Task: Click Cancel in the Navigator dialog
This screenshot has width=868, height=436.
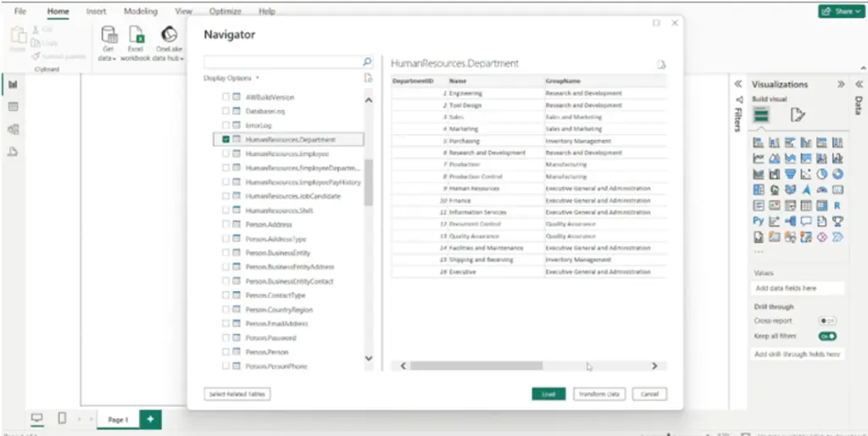Action: coord(649,394)
